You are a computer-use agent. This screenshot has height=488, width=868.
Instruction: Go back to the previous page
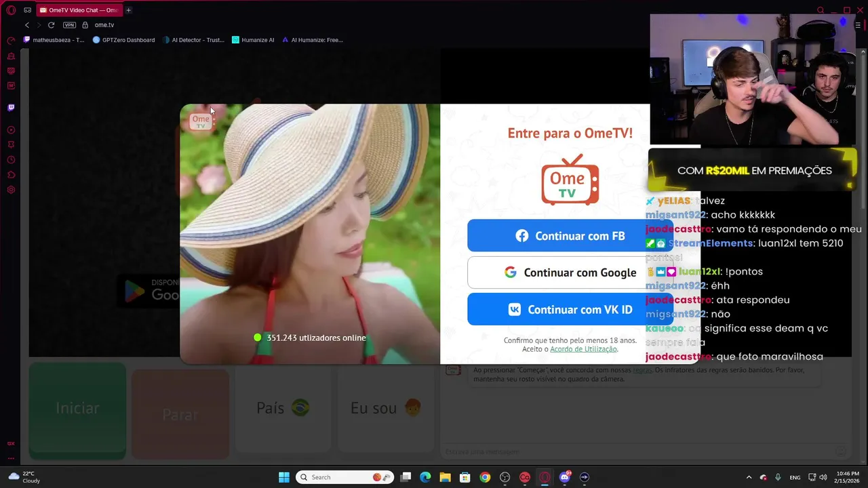(x=27, y=25)
